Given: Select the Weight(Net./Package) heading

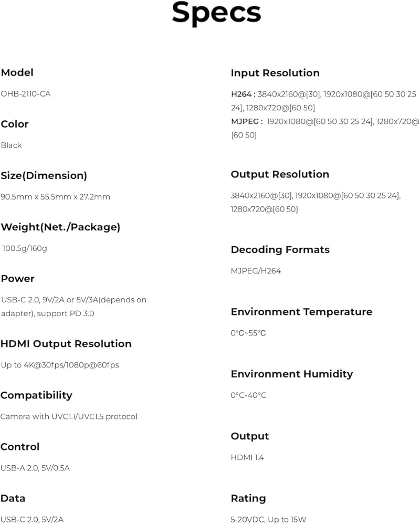Looking at the screenshot, I should click(x=60, y=227).
